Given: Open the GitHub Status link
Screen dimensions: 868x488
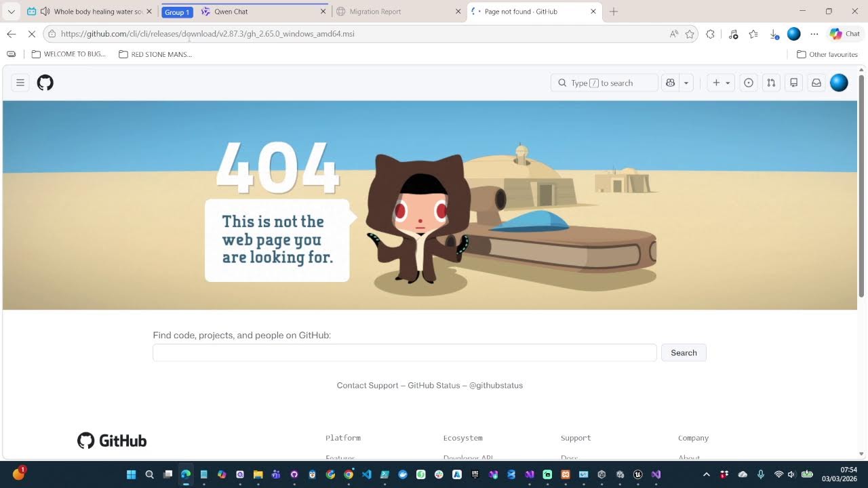Looking at the screenshot, I should [x=434, y=385].
